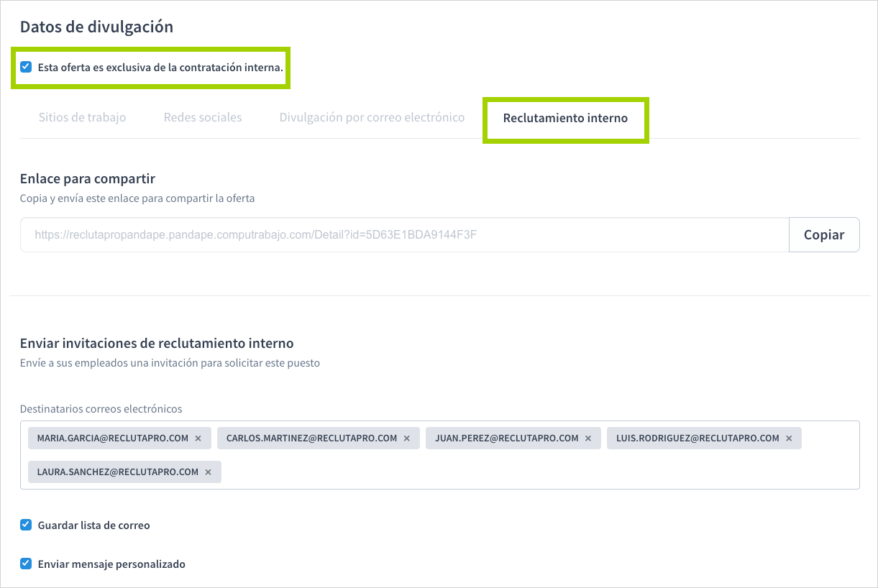Open Reclutamiento interno tab
878x588 pixels.
coord(565,118)
